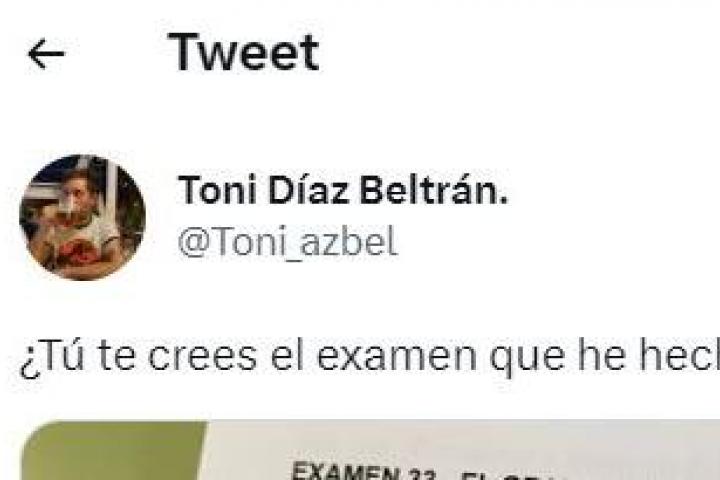Click the Tweet page title
Screen dimensions: 720x480
point(243,53)
